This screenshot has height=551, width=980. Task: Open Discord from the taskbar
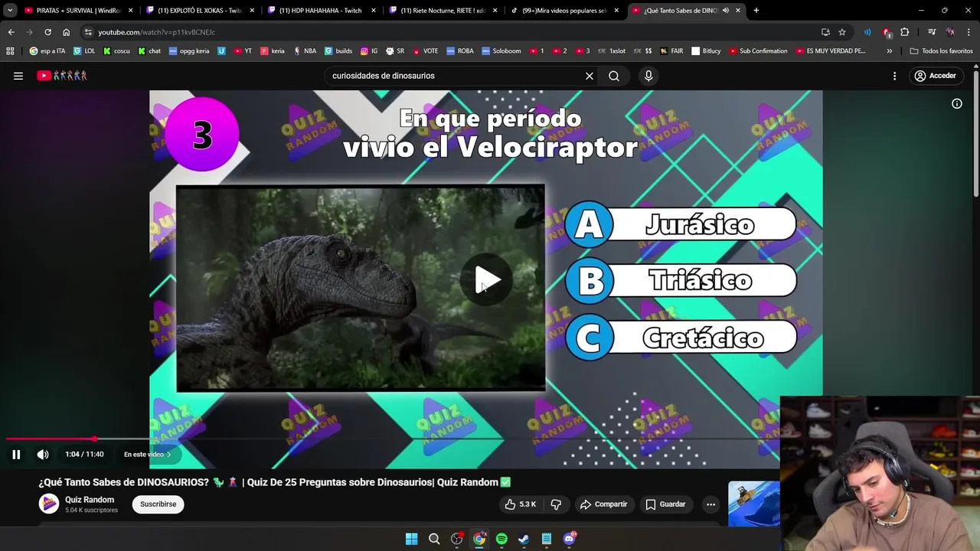(x=569, y=539)
